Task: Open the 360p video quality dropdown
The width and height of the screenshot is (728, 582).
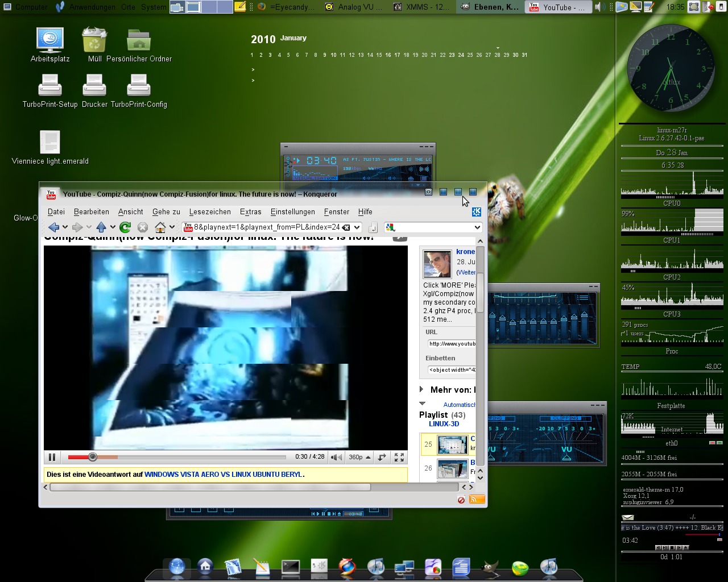Action: coord(360,457)
